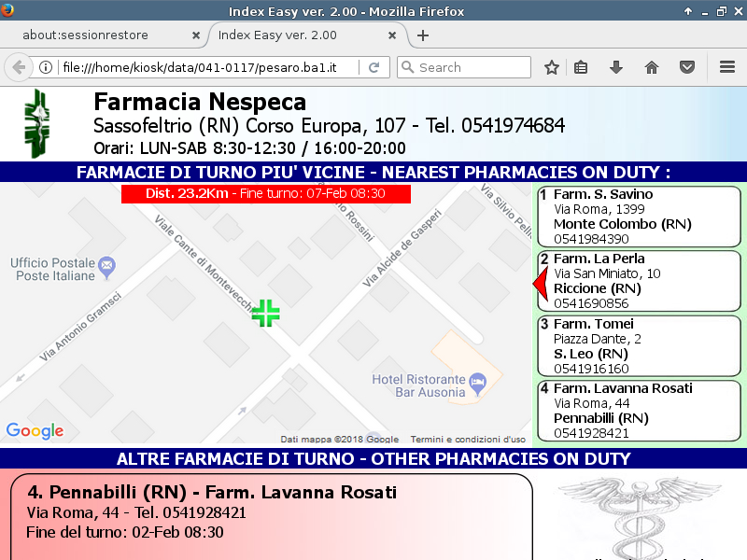Screen dimensions: 747x560
Task: Open the Pocket save icon
Action: pyautogui.click(x=687, y=67)
